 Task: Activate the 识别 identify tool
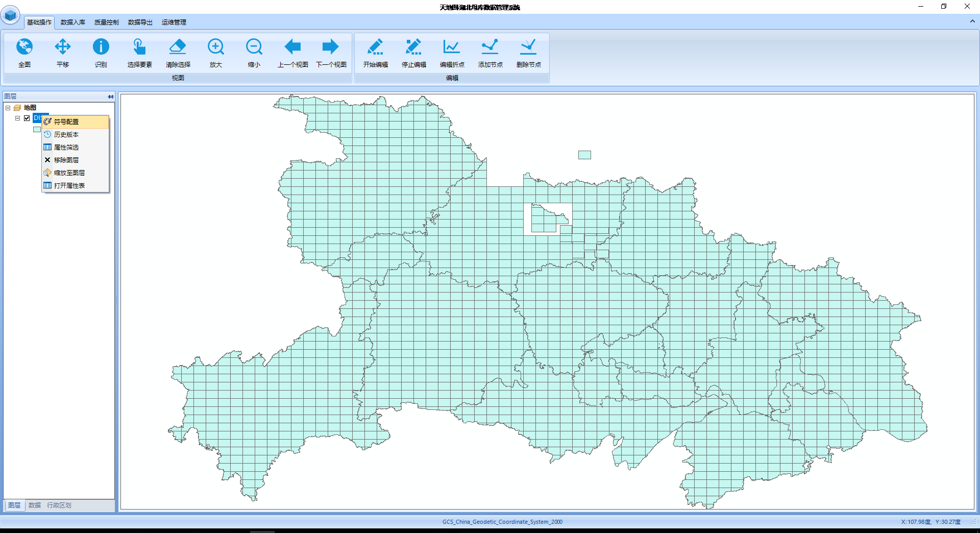(101, 47)
